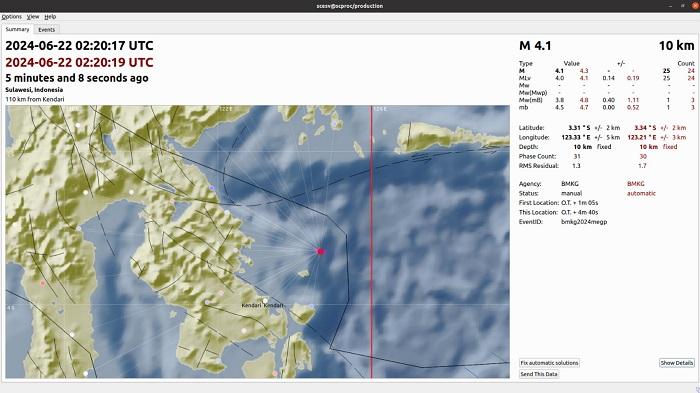Screen dimensions: 700x393
Task: Click the red epicenter marker on map
Action: pos(320,251)
